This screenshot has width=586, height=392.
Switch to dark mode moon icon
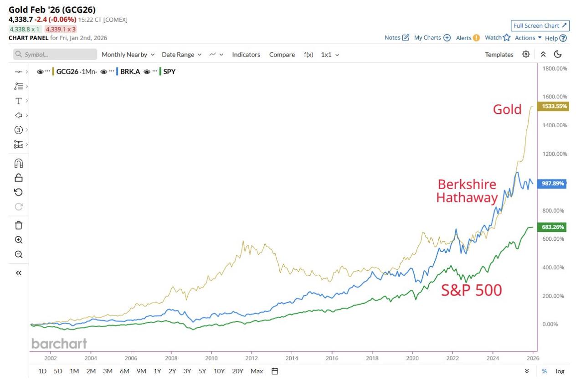[558, 54]
